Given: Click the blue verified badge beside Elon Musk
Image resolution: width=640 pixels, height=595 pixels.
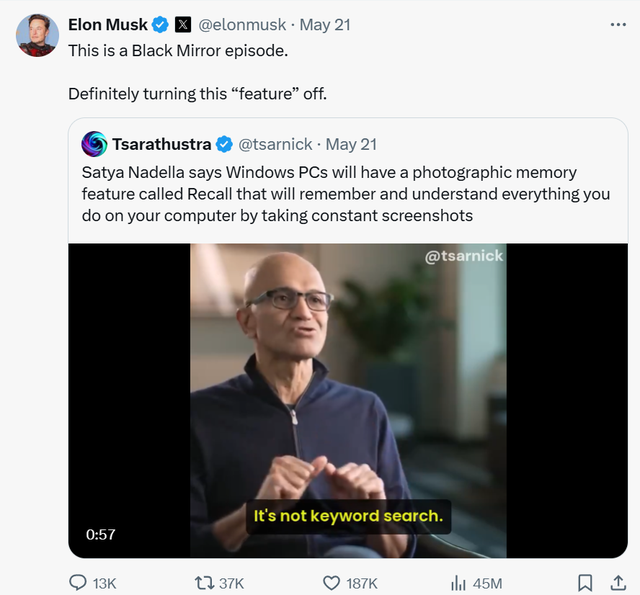Looking at the screenshot, I should click(x=159, y=25).
